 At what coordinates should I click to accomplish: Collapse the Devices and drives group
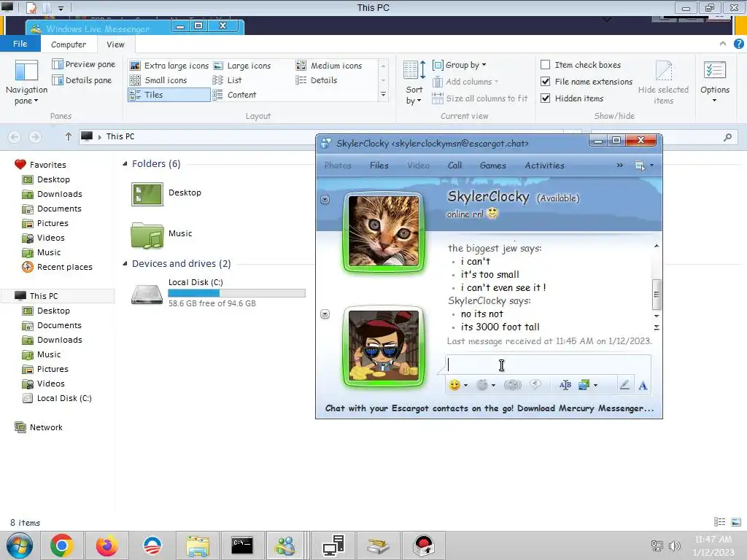click(125, 264)
